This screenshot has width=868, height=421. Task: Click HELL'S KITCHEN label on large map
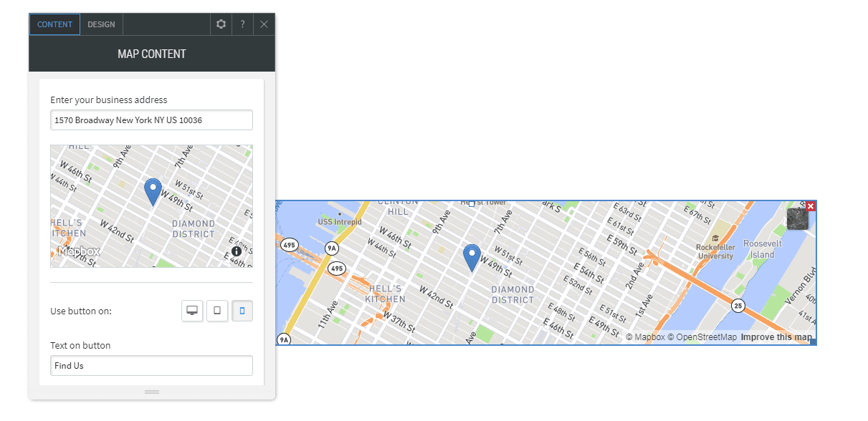(385, 294)
